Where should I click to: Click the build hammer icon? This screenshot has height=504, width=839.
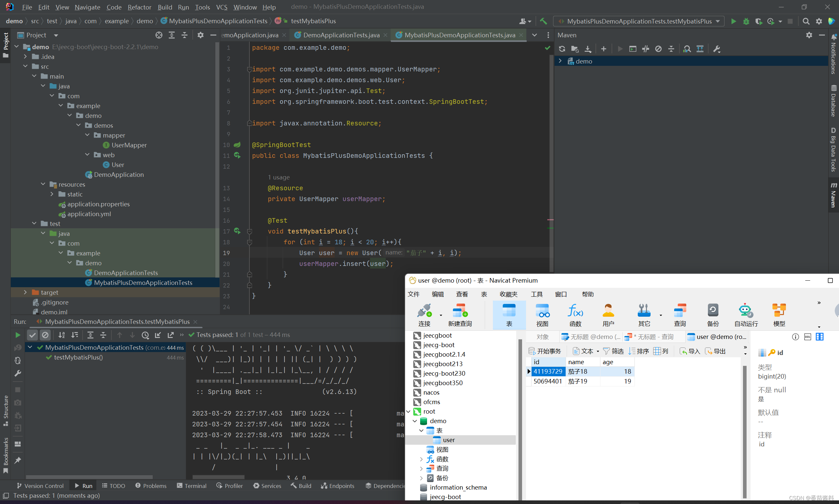[543, 21]
